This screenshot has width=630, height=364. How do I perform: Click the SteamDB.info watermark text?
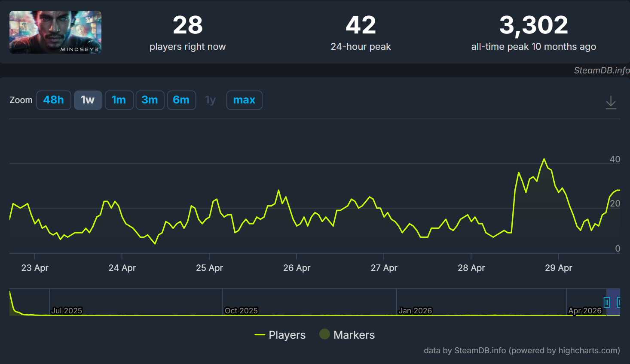(x=601, y=70)
